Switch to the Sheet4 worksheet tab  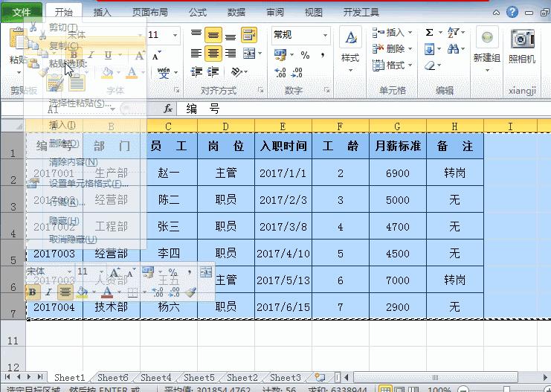point(155,377)
